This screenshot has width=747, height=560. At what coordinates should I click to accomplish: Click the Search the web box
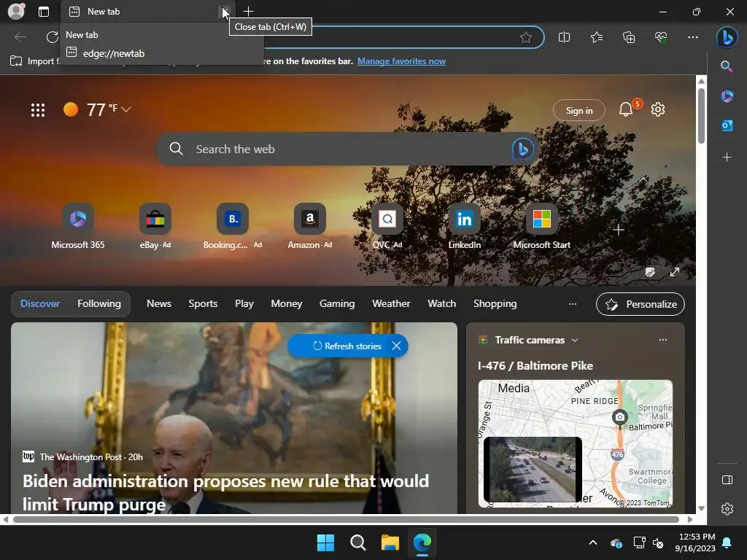pos(347,149)
